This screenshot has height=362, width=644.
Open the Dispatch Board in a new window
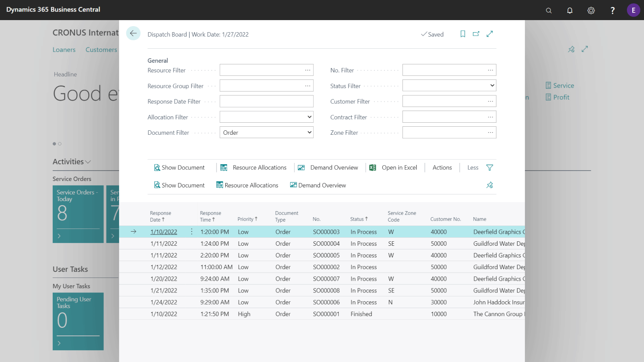click(476, 34)
